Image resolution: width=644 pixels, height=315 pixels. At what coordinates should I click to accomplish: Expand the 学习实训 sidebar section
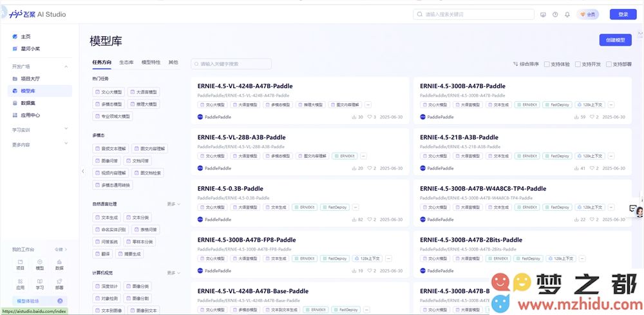click(66, 129)
